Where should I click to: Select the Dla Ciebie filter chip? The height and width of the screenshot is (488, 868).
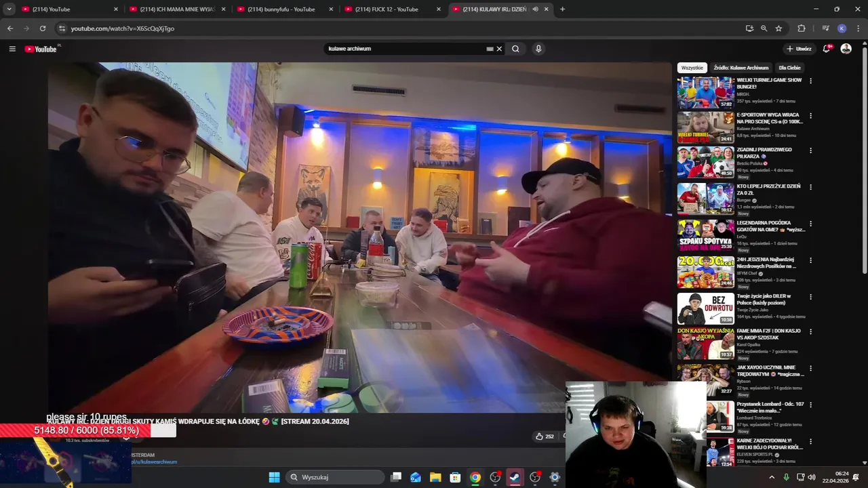pos(789,68)
